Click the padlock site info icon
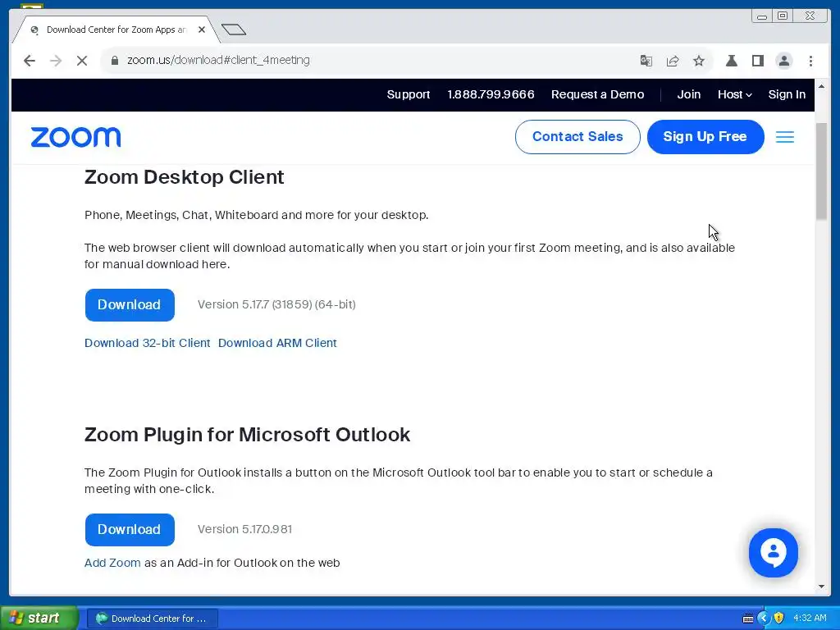Viewport: 840px width, 630px height. pyautogui.click(x=114, y=61)
